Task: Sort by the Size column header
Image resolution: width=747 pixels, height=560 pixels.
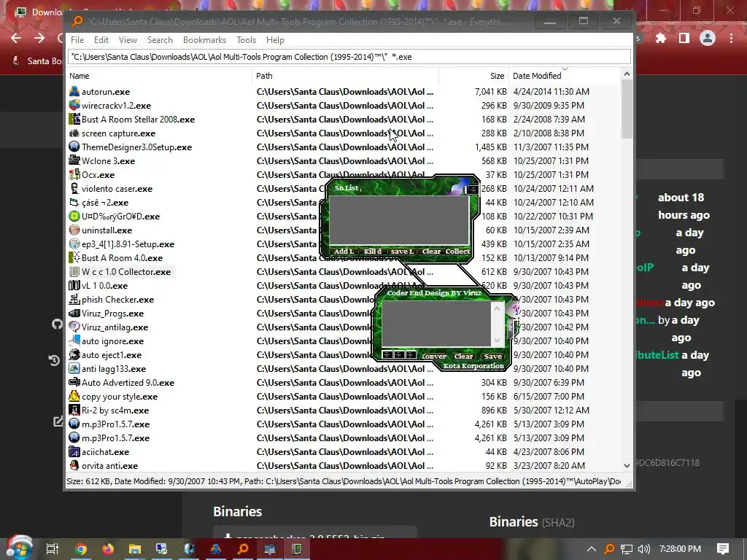Action: [x=473, y=76]
